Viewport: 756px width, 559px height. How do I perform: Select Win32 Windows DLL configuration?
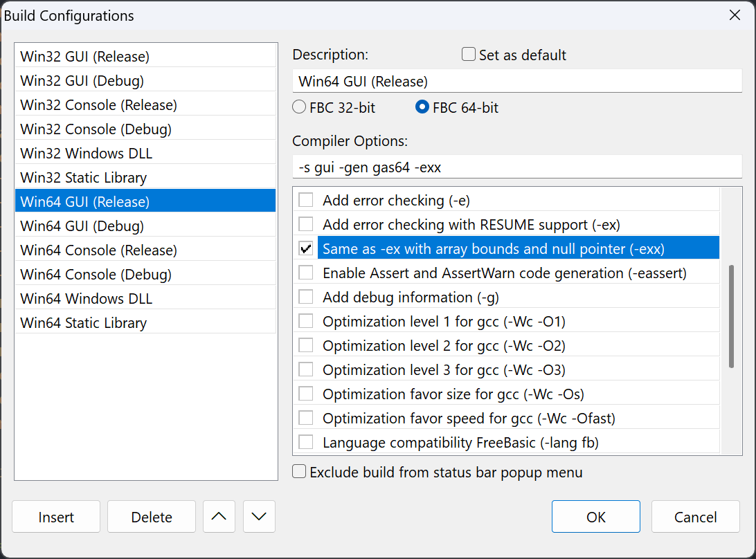click(145, 154)
